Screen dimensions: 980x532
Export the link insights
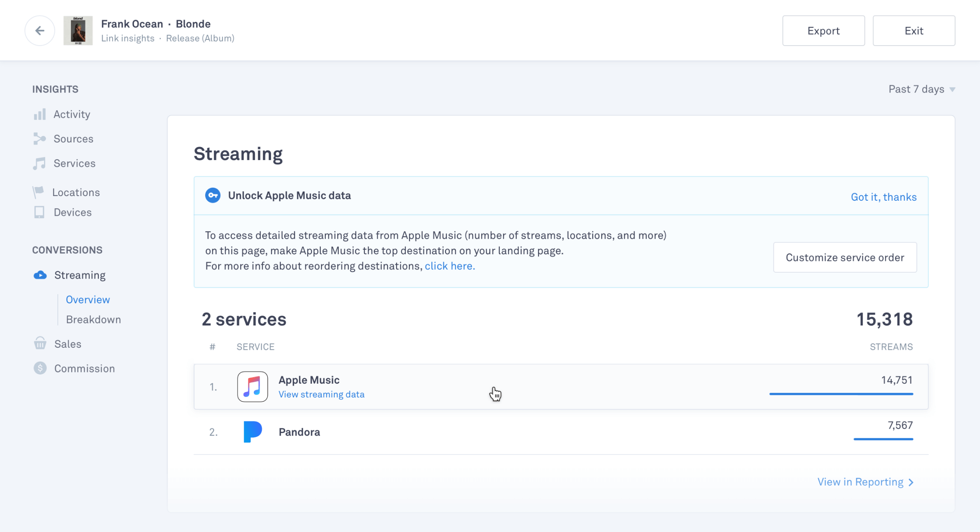(823, 31)
